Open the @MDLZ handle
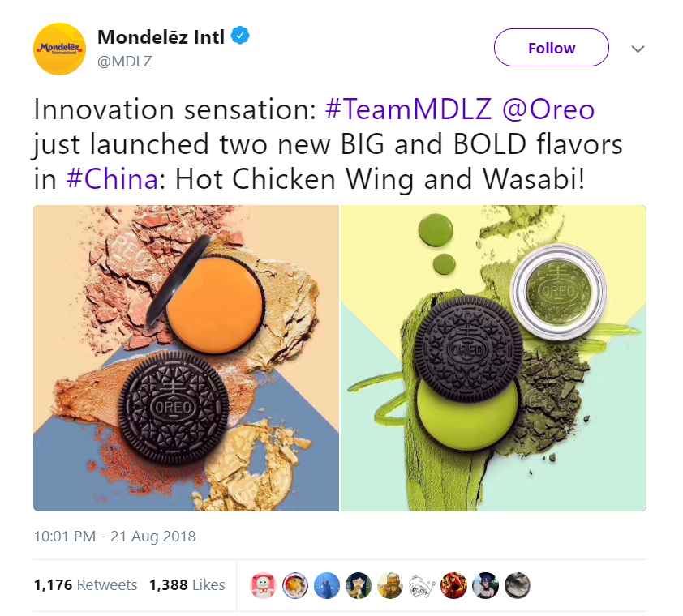The image size is (683, 616). tap(125, 62)
